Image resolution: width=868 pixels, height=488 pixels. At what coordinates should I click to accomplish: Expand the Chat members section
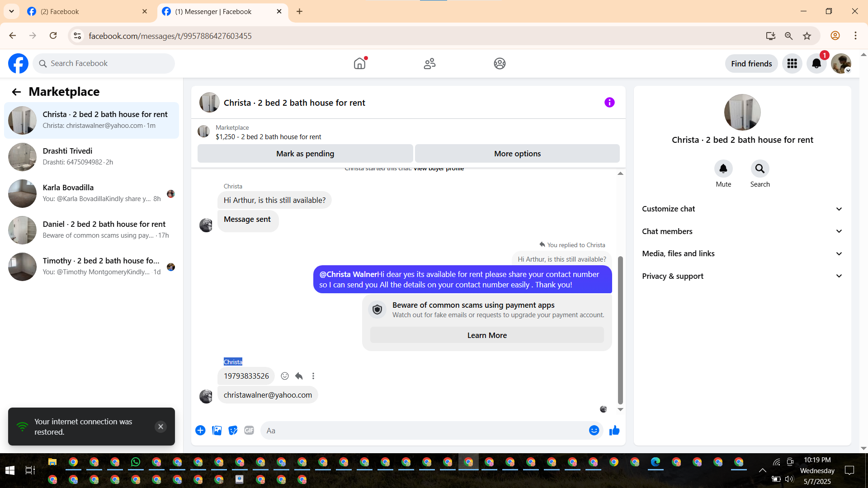click(742, 231)
